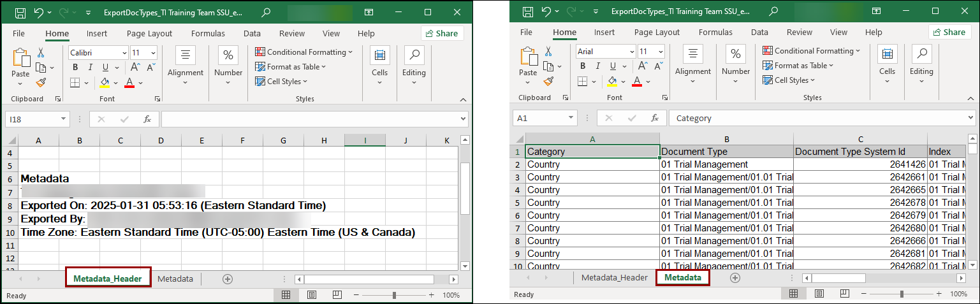
Task: Toggle Underline in the Calibri-font window
Action: [105, 68]
